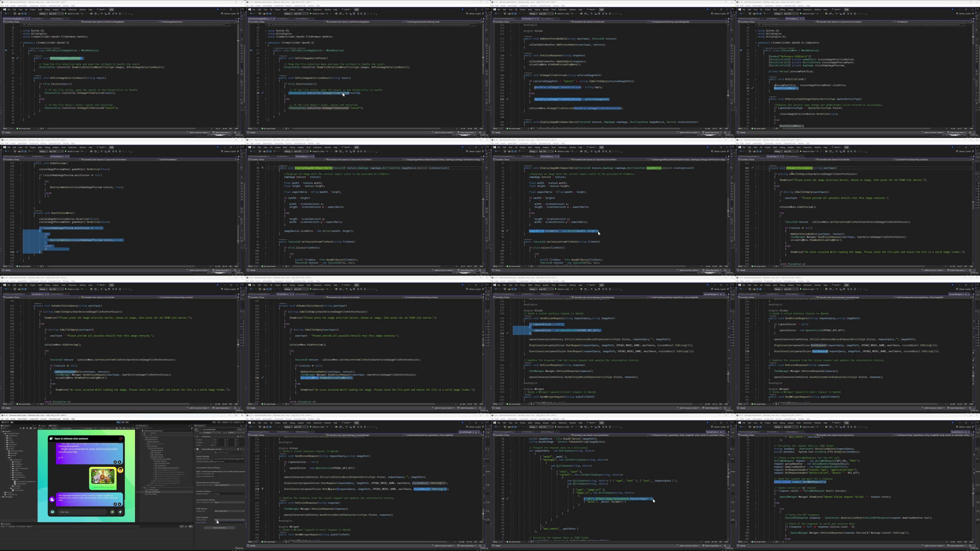Open the Vision Detail dropdown

[229, 520]
